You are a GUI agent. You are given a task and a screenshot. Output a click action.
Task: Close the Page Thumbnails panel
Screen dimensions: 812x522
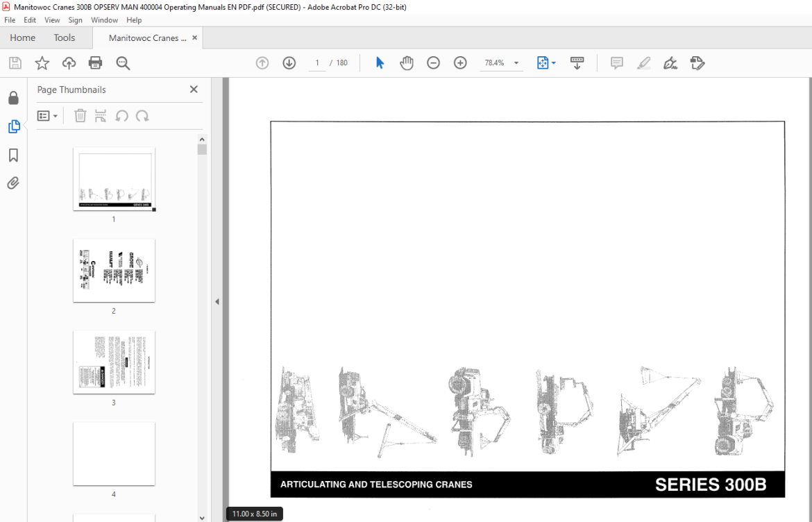[x=194, y=89]
